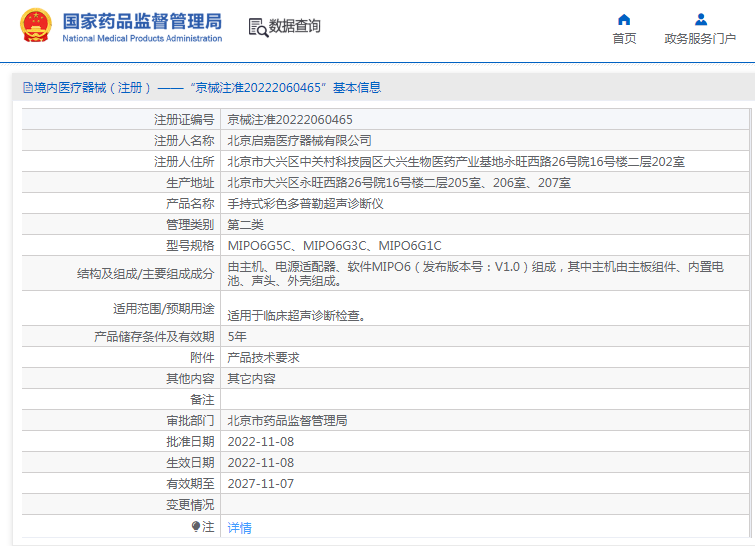
Task: Click the 产品储存条件及有效期 label
Action: tap(154, 337)
